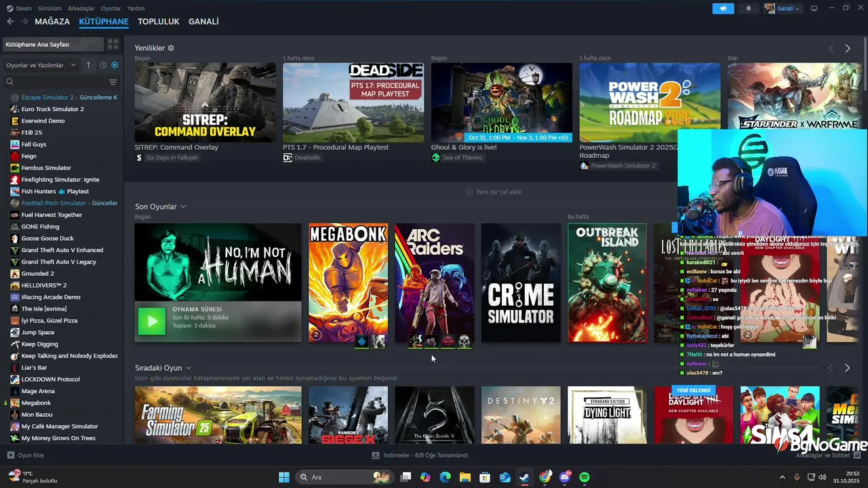Viewport: 868px width, 488px height.
Task: Expand the Son Oyunlar shelf dropdown
Action: click(183, 207)
